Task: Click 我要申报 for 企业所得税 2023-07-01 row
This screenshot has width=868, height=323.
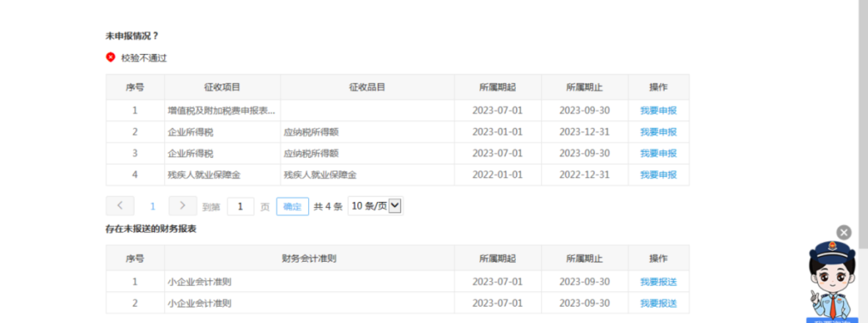Action: 659,153
